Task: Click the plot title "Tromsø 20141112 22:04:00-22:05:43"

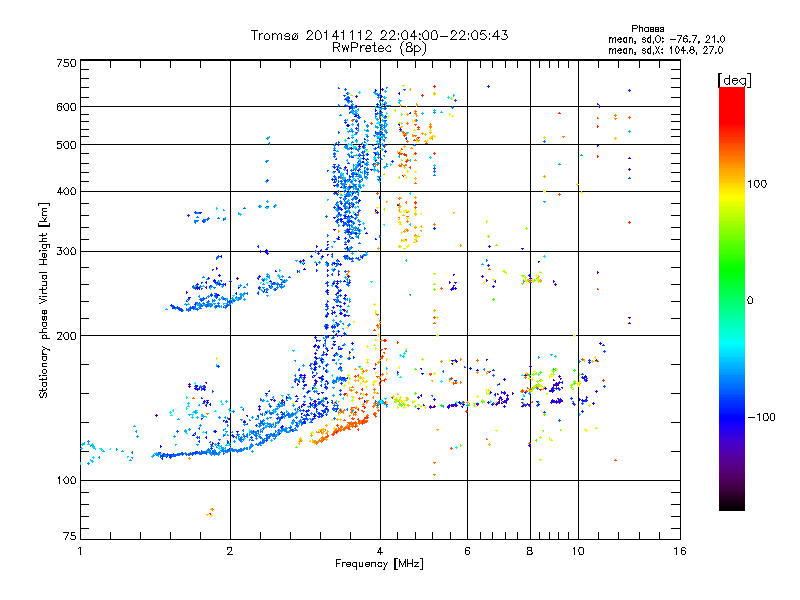Action: (379, 35)
